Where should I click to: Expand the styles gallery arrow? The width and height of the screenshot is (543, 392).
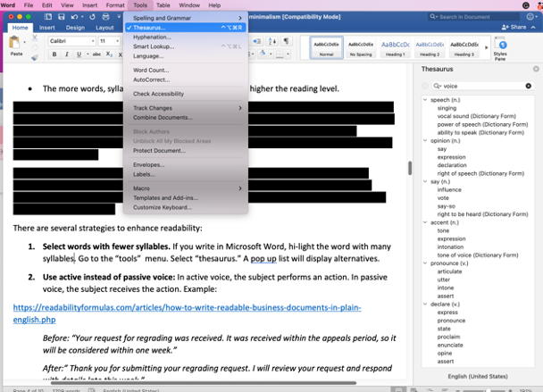(486, 47)
